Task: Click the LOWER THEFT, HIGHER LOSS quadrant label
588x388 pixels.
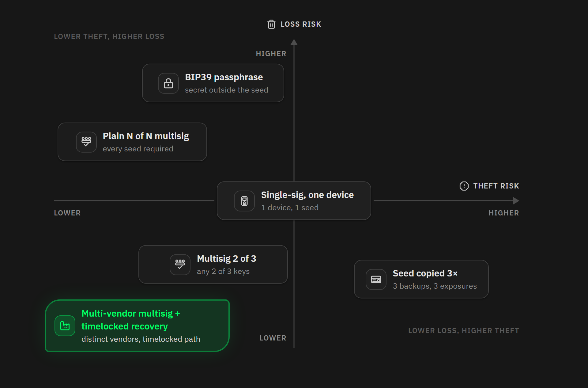Action: click(109, 36)
